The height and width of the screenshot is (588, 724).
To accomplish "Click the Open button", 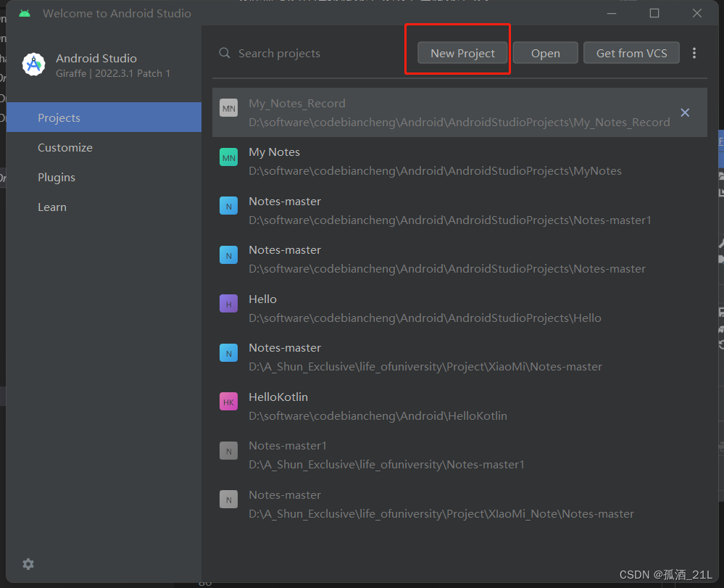I will coord(545,53).
